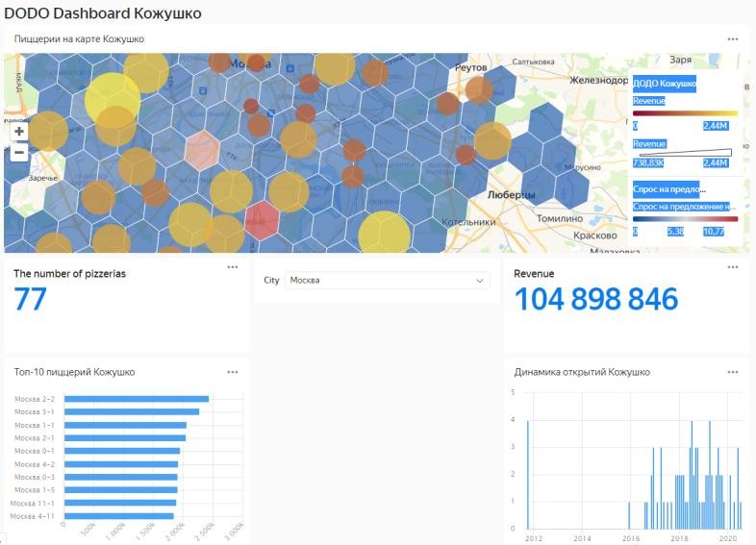Image resolution: width=756 pixels, height=545 pixels.
Task: Open the pizzerias count widget's three-dot menu
Action: coord(233,267)
